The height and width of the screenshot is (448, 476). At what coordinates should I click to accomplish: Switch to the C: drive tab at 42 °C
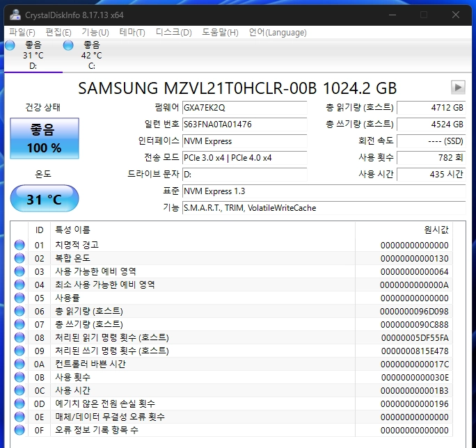point(92,55)
